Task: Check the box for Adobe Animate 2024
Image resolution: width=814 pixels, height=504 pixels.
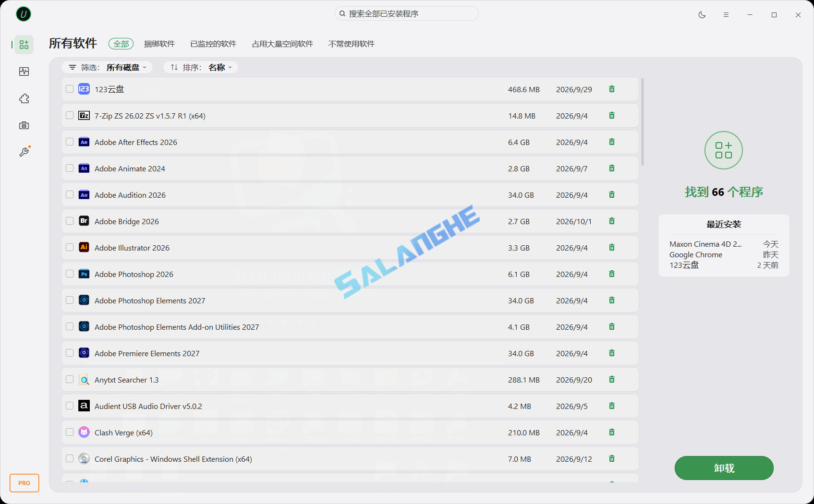Action: pos(70,168)
